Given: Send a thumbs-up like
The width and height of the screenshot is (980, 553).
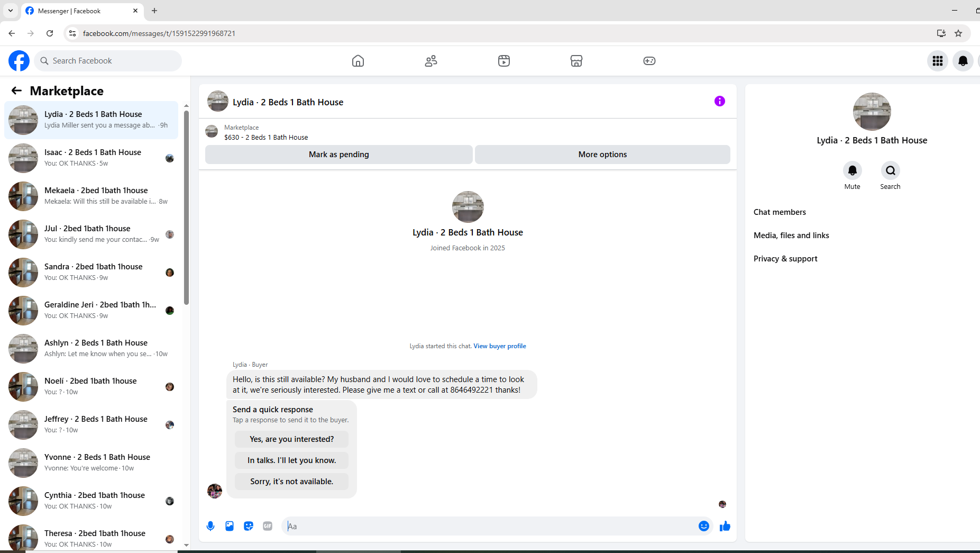Looking at the screenshot, I should click(725, 526).
